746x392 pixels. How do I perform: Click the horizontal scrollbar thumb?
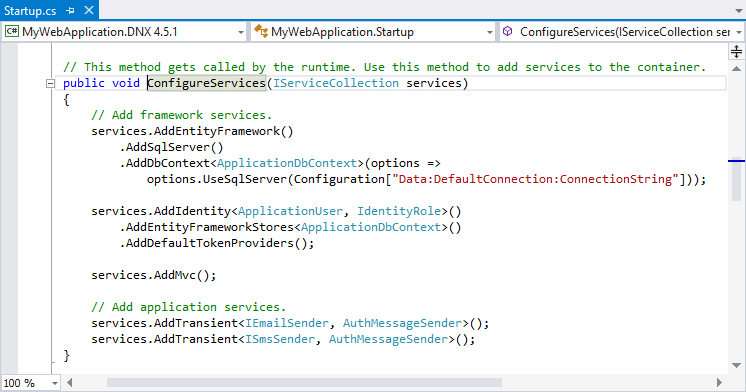pyautogui.click(x=304, y=382)
